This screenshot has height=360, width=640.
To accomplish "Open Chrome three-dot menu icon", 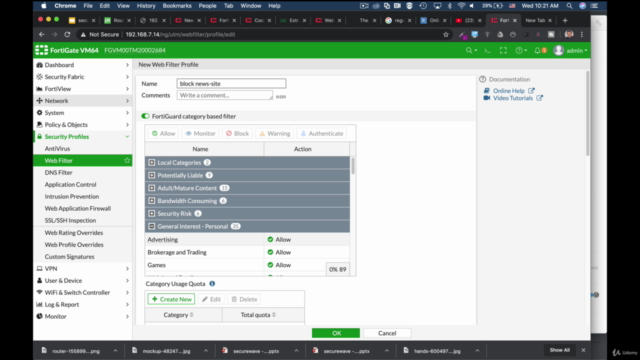I will point(582,34).
